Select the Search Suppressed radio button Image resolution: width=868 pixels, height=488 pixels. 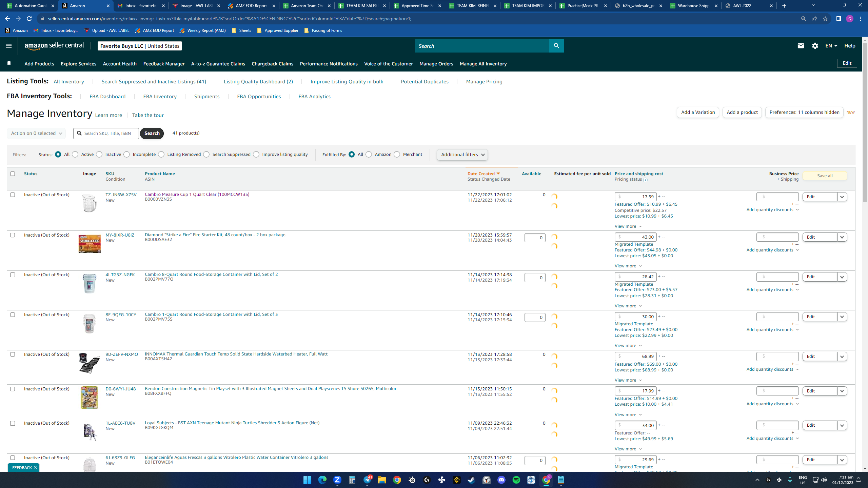[206, 155]
